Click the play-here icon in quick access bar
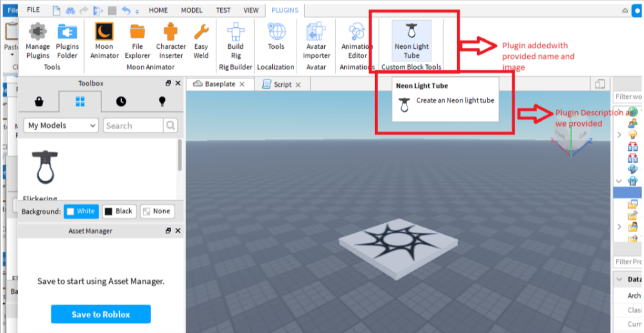Image resolution: width=644 pixels, height=333 pixels. [x=98, y=10]
